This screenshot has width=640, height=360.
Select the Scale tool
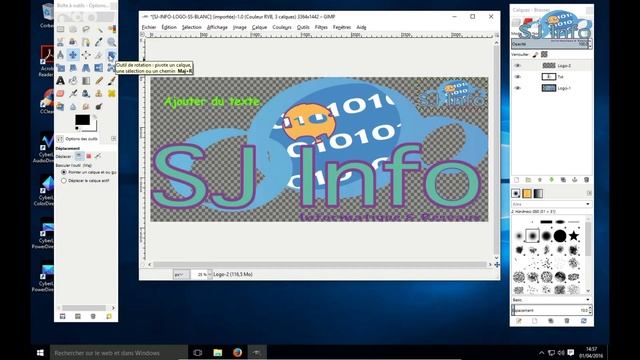[60, 68]
